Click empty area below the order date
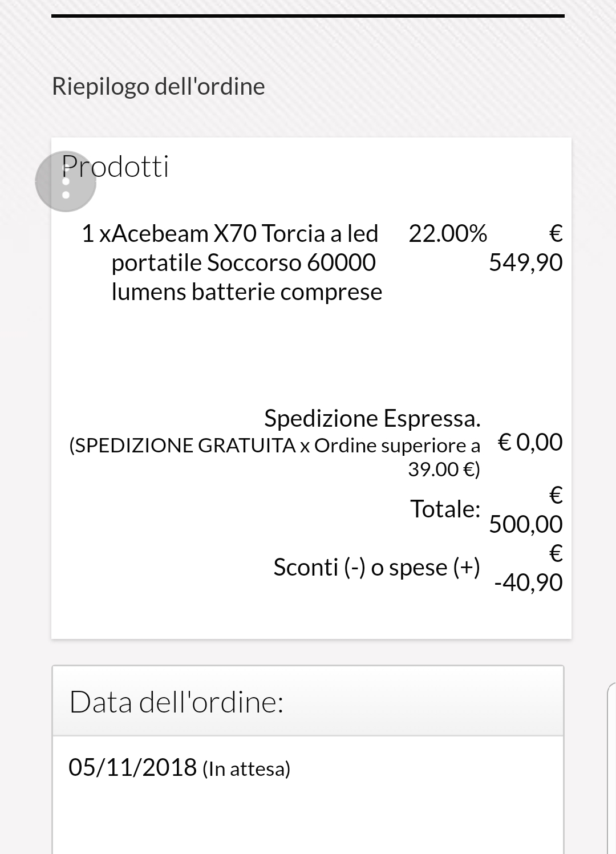 (x=308, y=821)
